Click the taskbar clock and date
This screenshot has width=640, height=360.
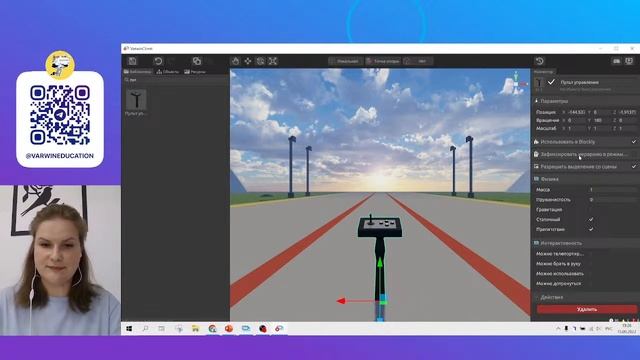click(x=627, y=329)
